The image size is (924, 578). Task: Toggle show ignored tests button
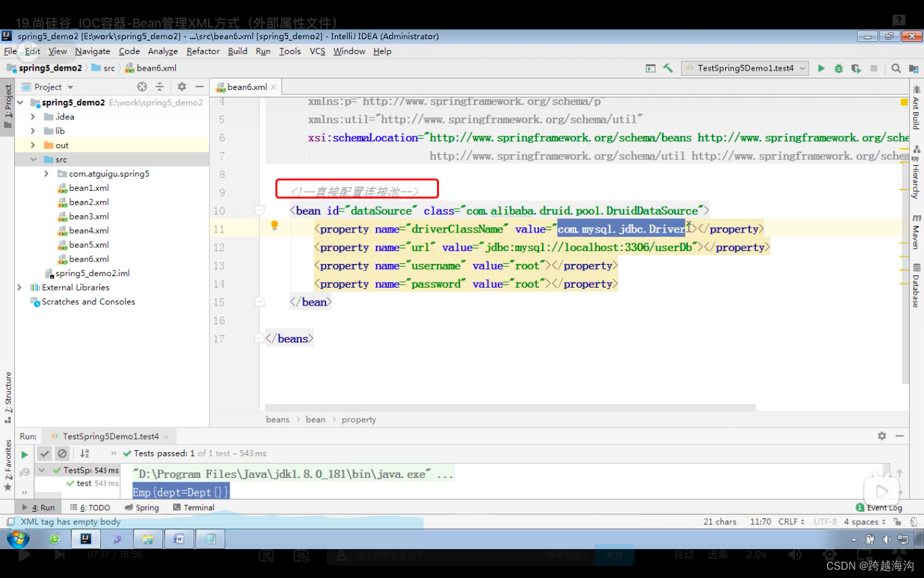coord(62,453)
